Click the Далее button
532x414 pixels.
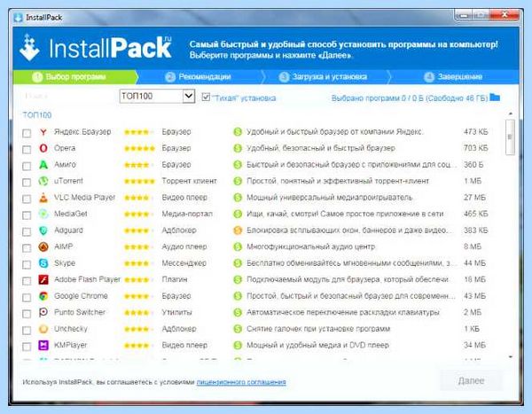[471, 380]
